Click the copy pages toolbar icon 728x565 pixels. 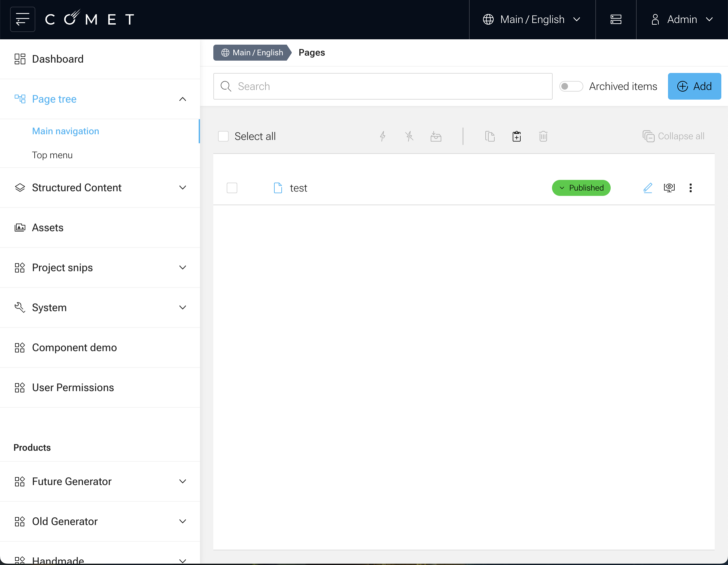point(490,136)
